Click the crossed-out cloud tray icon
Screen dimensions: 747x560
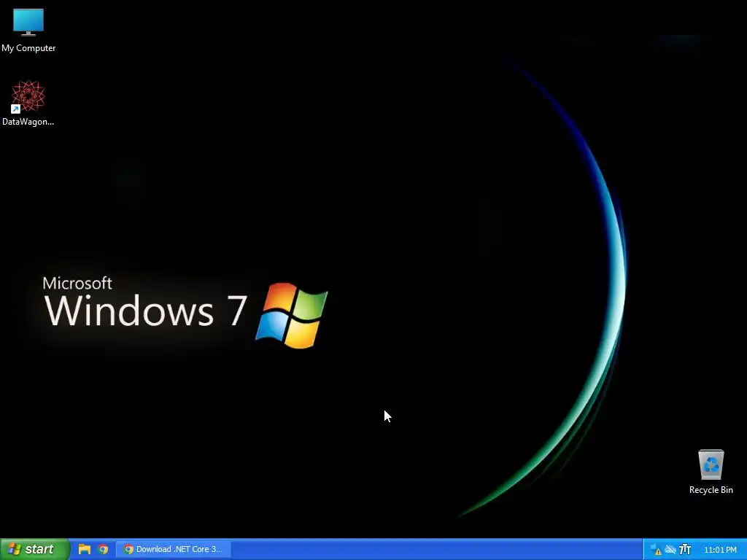[x=670, y=550]
